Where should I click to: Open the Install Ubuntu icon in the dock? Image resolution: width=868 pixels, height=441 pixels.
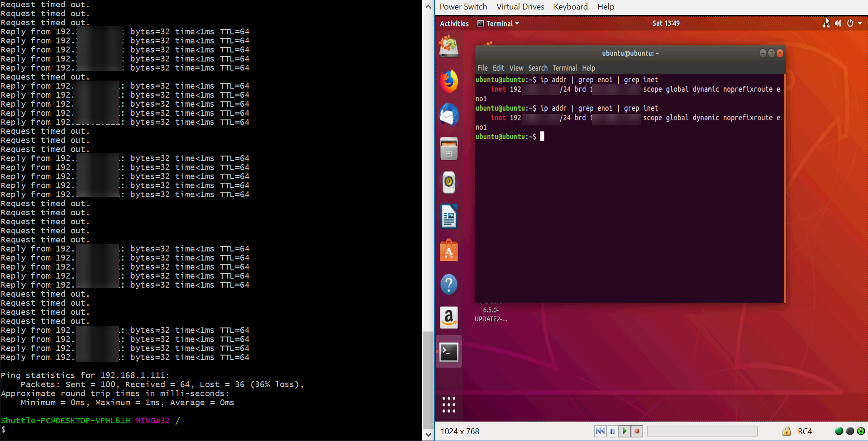pyautogui.click(x=448, y=47)
